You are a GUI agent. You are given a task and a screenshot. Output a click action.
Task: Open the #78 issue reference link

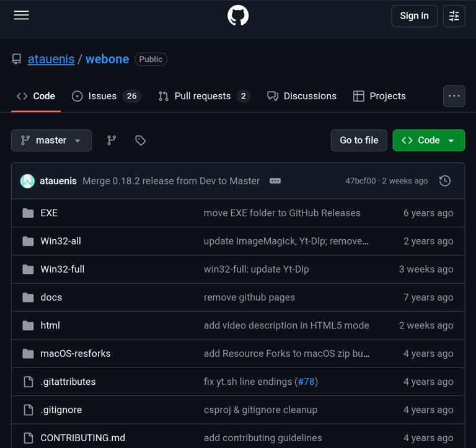tap(306, 382)
